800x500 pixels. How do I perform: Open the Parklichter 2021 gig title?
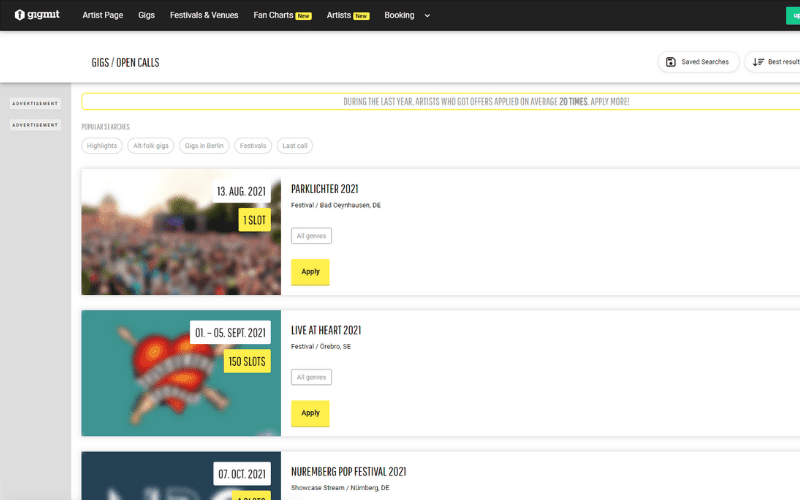(x=325, y=189)
